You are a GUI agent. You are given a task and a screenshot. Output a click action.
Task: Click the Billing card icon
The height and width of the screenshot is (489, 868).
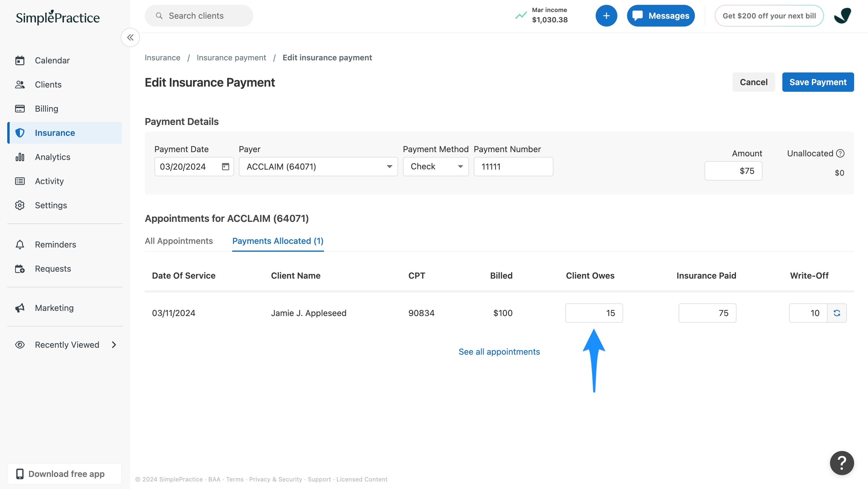coord(20,109)
